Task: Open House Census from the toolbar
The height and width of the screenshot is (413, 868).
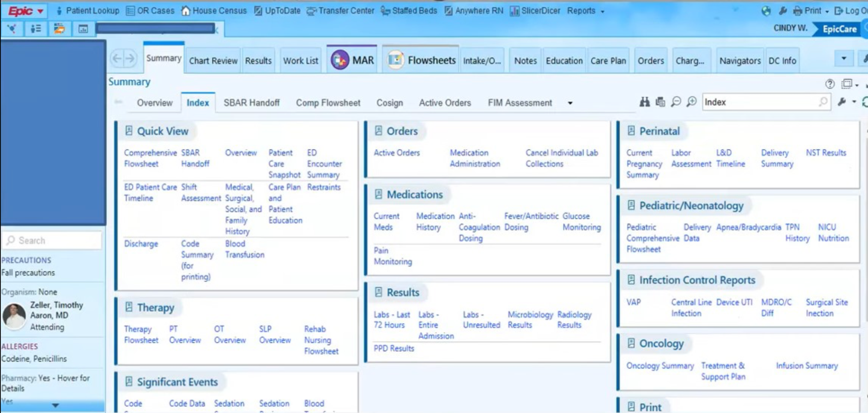Action: (x=214, y=10)
